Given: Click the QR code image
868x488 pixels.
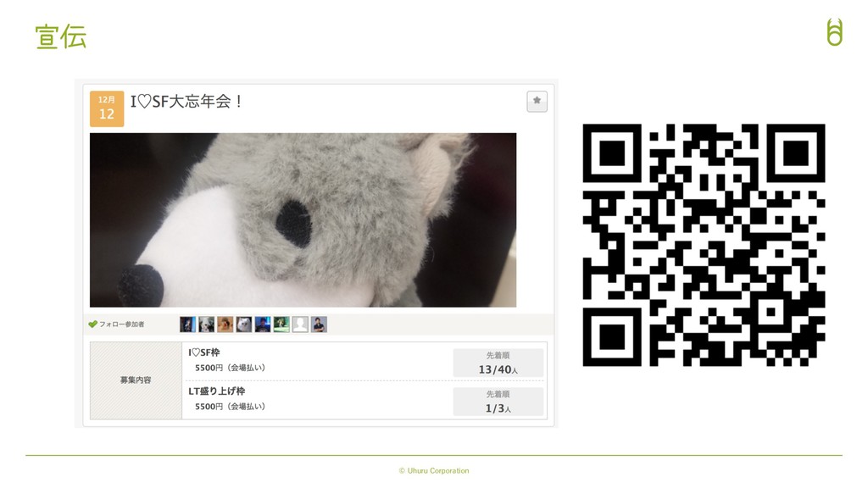Looking at the screenshot, I should tap(704, 245).
